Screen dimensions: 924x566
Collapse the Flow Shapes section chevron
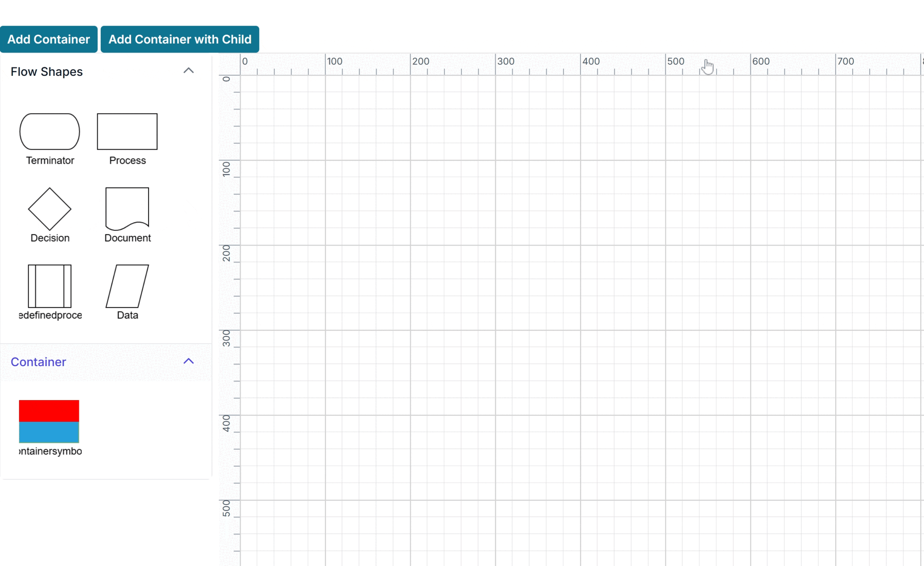point(189,70)
